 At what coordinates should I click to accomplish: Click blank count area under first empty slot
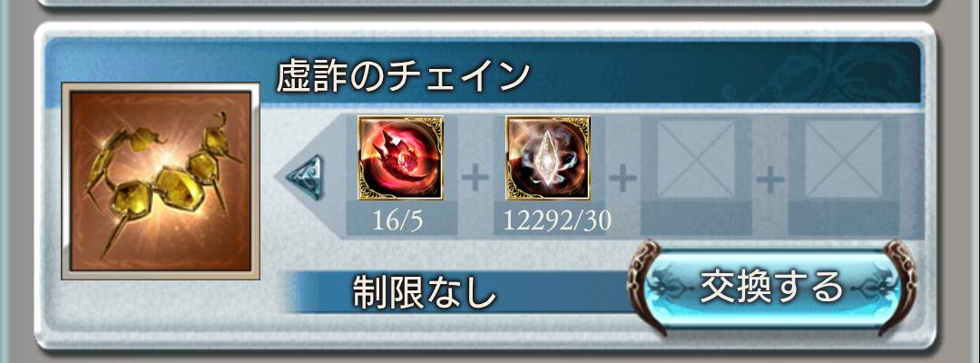point(696,220)
